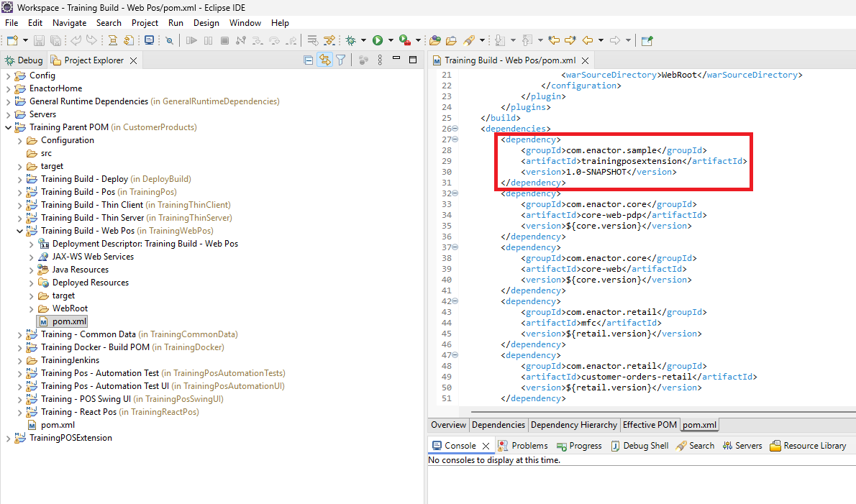
Task: Click the Terminate debug icon
Action: coord(224,40)
